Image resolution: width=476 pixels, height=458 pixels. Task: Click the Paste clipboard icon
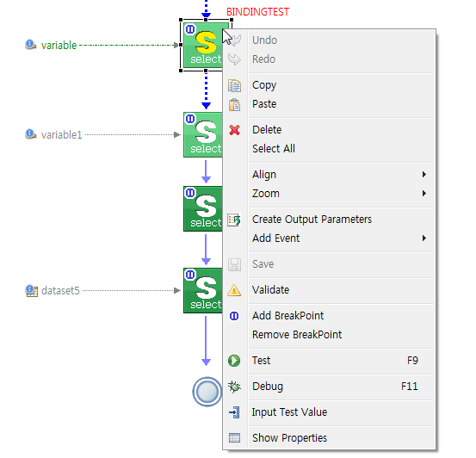pyautogui.click(x=234, y=104)
